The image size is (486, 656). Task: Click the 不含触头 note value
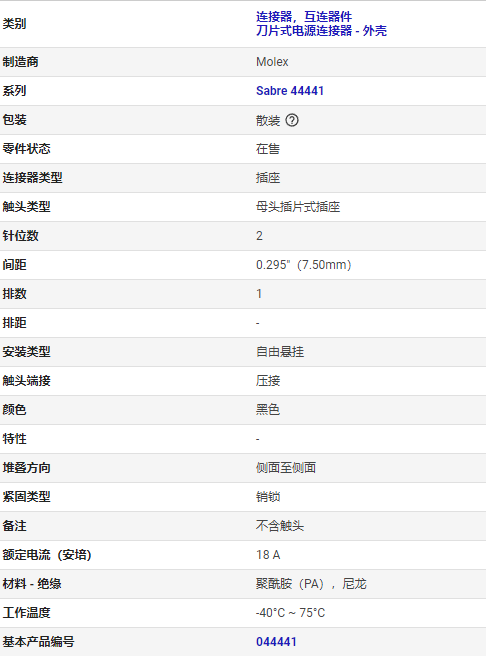click(x=280, y=526)
